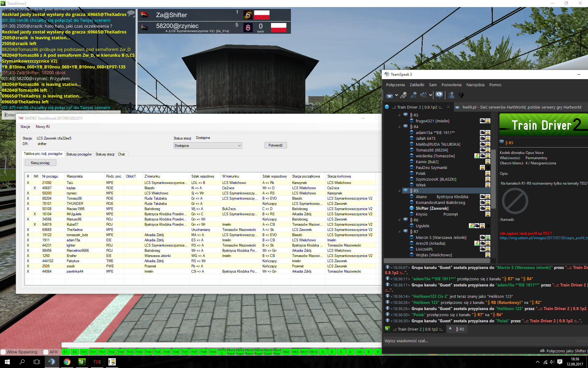
Task: Click the Kasuj pociąg button
Action: (x=40, y=163)
